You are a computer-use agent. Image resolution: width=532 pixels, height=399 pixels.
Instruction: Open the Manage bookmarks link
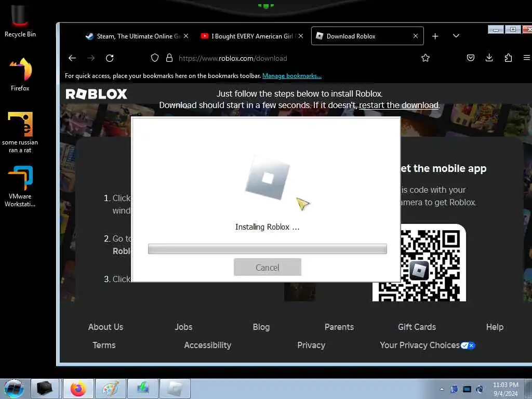point(292,76)
